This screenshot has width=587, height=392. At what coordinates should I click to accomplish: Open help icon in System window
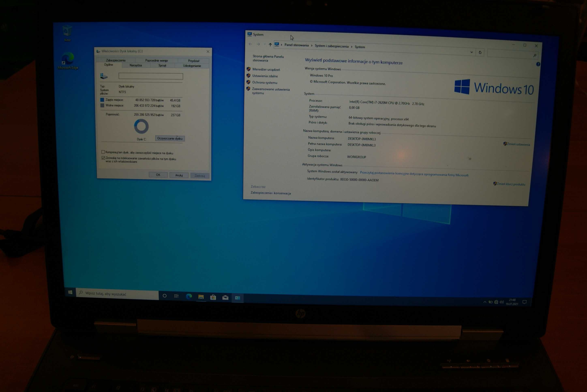[538, 64]
